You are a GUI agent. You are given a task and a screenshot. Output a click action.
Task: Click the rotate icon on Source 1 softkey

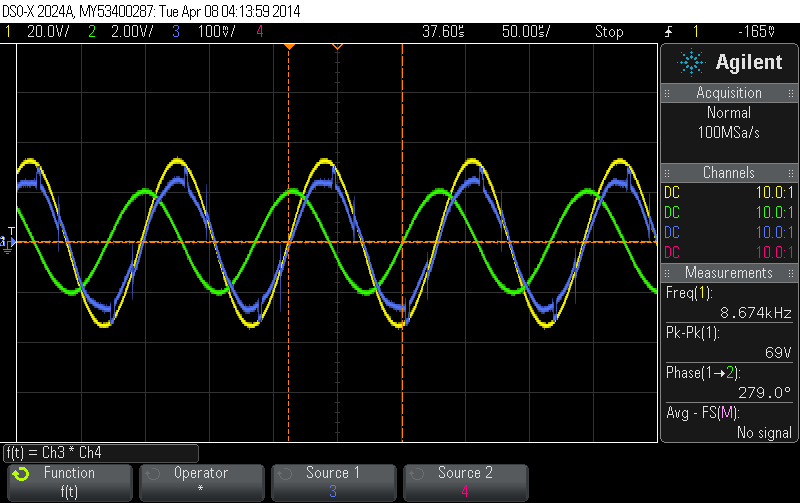tap(285, 474)
